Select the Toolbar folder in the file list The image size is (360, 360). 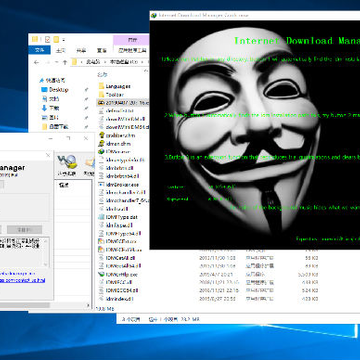(114, 94)
